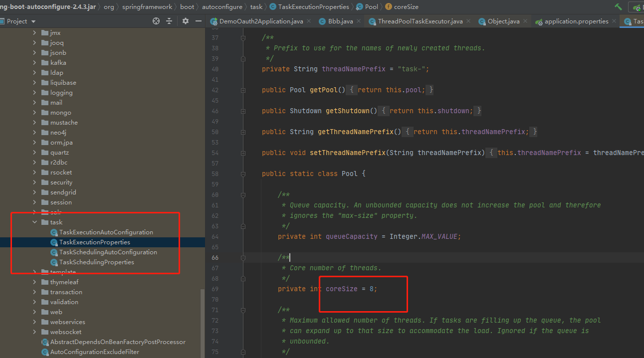
Task: Close the Object.java tab
Action: [526, 21]
